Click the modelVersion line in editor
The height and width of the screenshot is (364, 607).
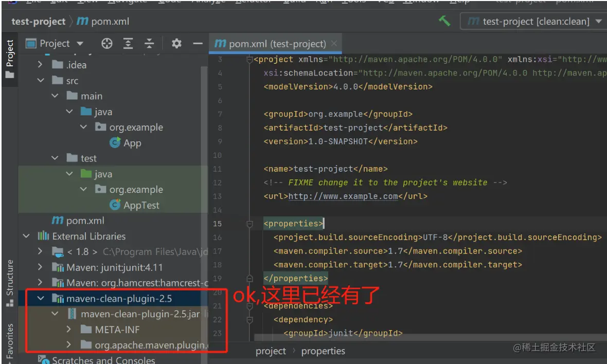point(348,87)
